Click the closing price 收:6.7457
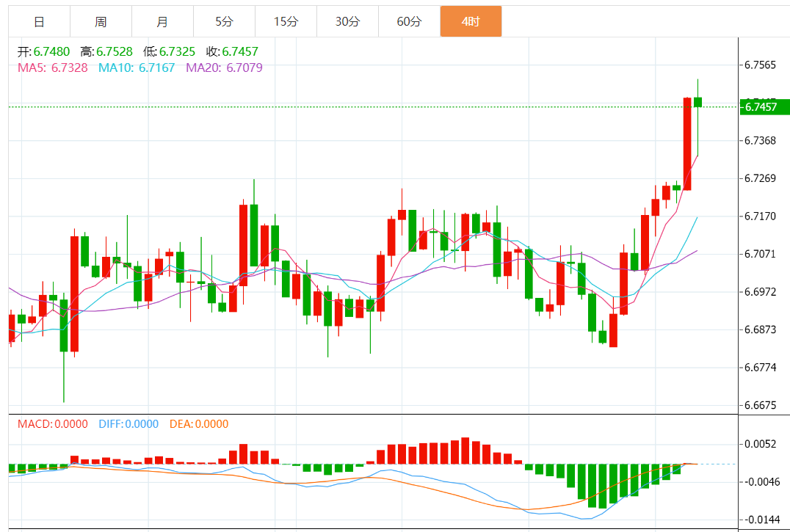Screen dimensions: 790x532 232,51
